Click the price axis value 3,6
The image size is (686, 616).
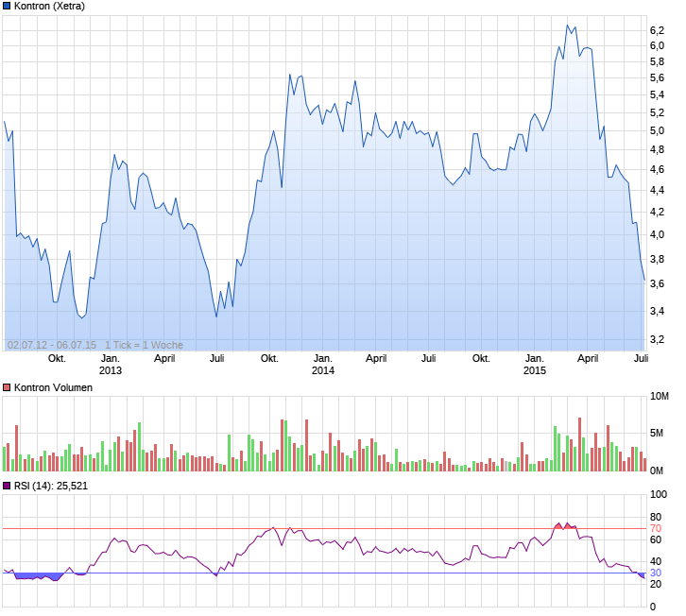[x=657, y=284]
